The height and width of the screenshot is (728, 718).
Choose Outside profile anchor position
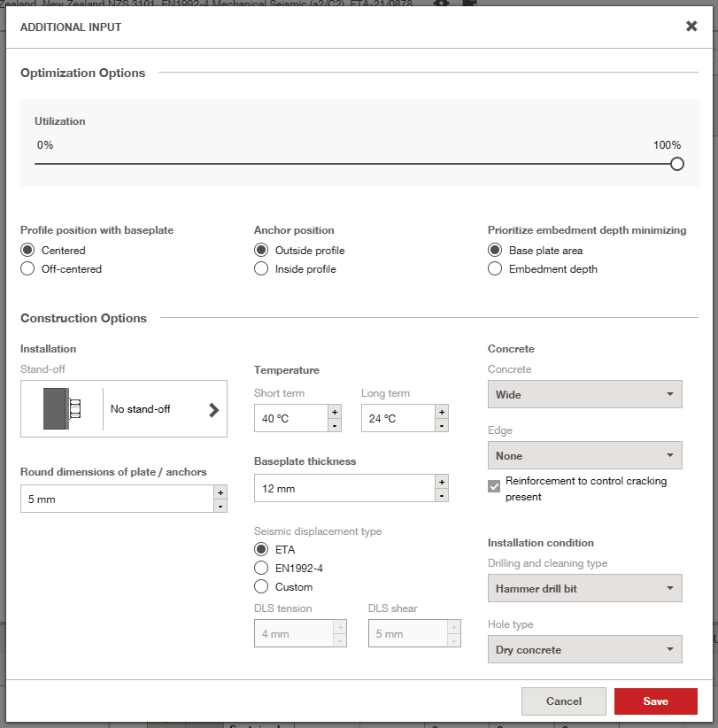(x=261, y=251)
